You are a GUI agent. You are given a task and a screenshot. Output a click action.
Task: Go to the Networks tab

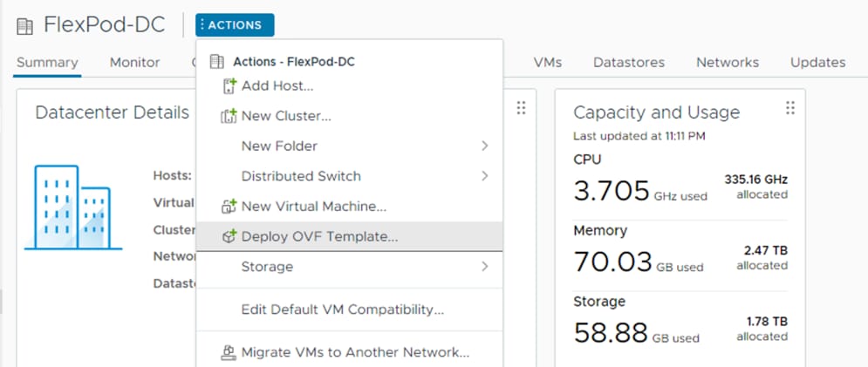click(727, 63)
